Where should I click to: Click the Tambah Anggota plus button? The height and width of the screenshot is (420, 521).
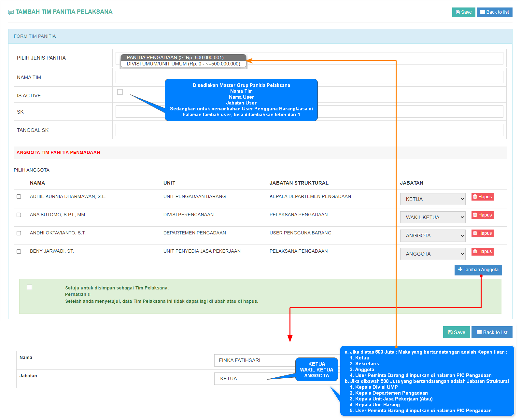478,270
